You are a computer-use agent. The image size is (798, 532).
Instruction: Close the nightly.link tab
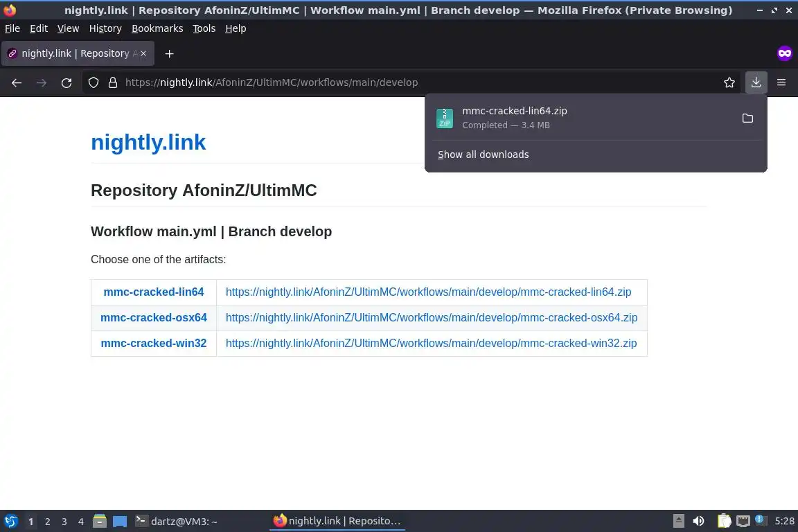coord(143,53)
